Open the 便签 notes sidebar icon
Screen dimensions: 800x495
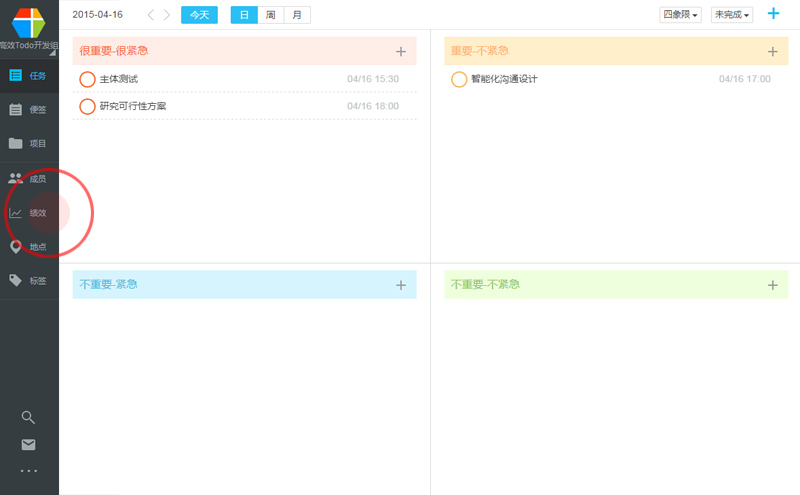click(x=16, y=110)
